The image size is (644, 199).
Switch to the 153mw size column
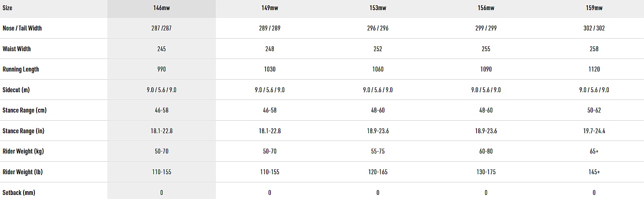(378, 8)
